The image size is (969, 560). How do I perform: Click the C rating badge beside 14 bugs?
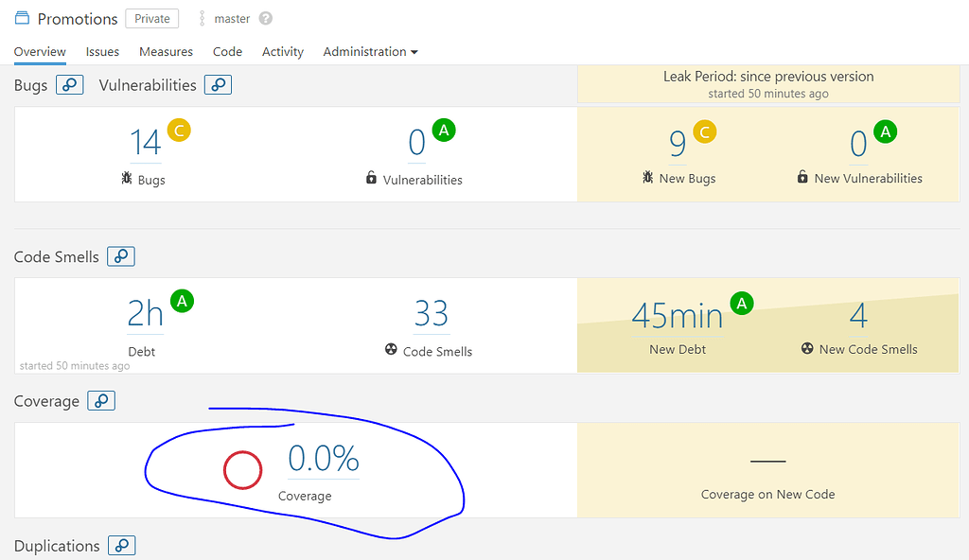click(x=179, y=131)
